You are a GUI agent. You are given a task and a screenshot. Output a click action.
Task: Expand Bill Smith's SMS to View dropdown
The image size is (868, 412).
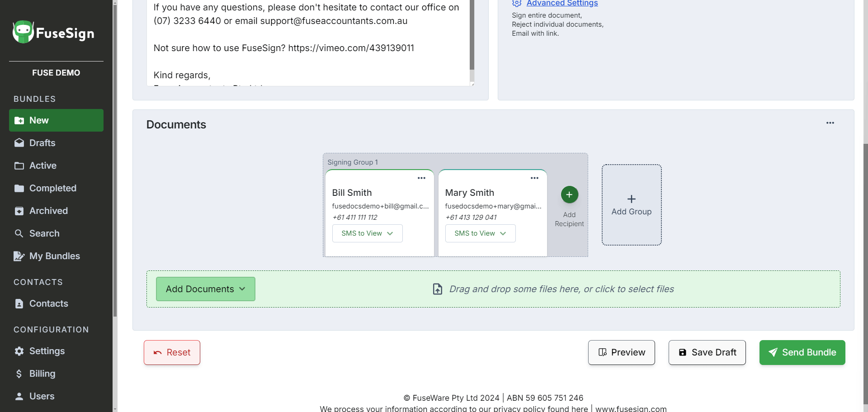[x=367, y=233]
